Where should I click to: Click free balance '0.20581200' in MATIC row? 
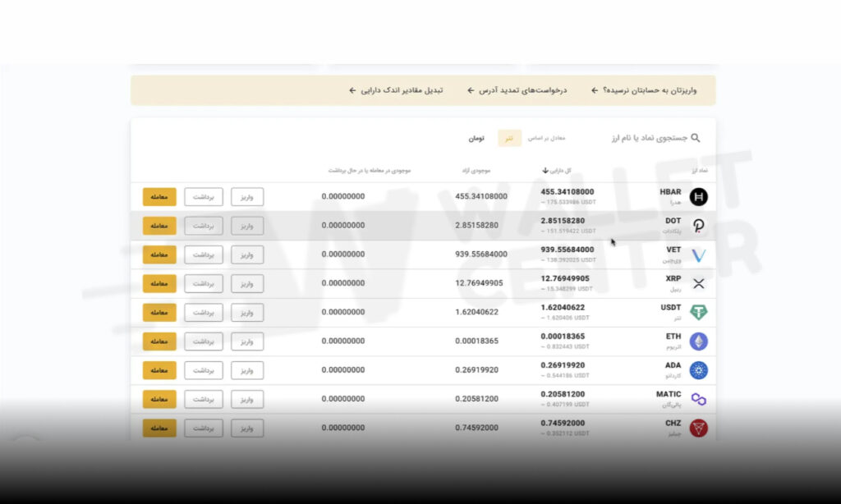pos(476,399)
